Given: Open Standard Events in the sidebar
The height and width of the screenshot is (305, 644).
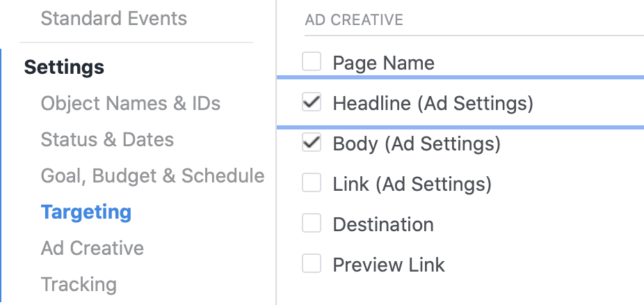Looking at the screenshot, I should 113,19.
